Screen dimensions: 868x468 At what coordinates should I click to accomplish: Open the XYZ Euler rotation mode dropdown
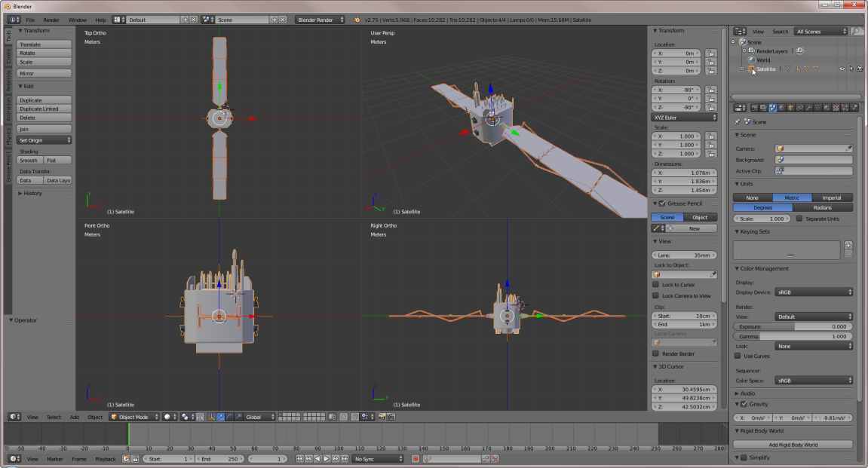(684, 118)
